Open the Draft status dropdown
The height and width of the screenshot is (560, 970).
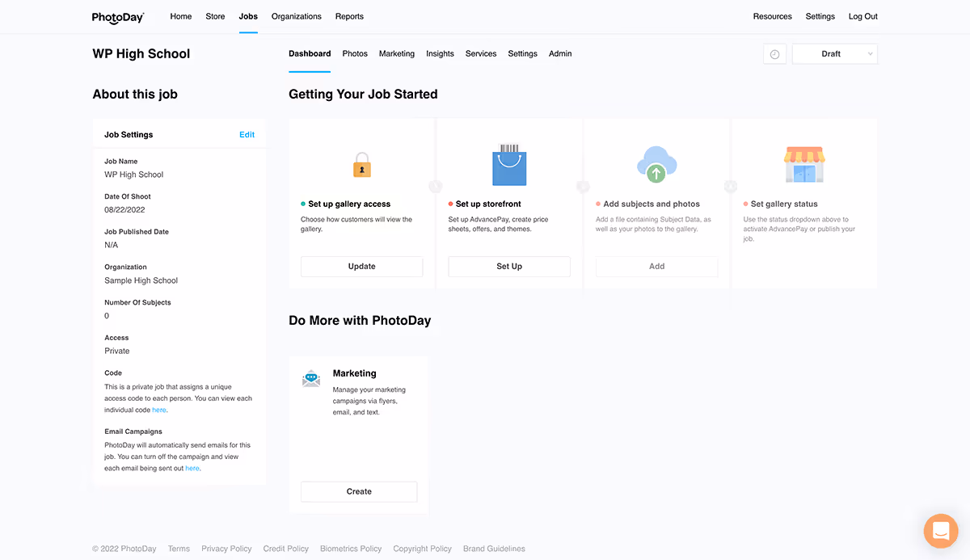(835, 54)
